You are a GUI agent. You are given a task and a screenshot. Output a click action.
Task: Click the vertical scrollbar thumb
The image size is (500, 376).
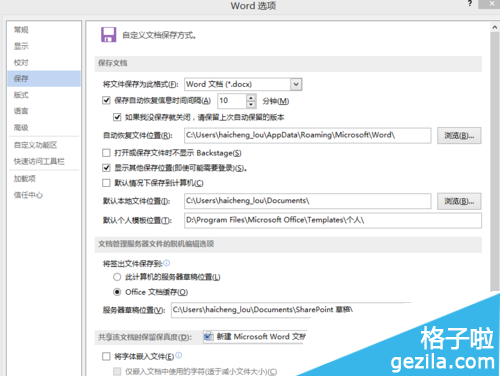[x=495, y=162]
